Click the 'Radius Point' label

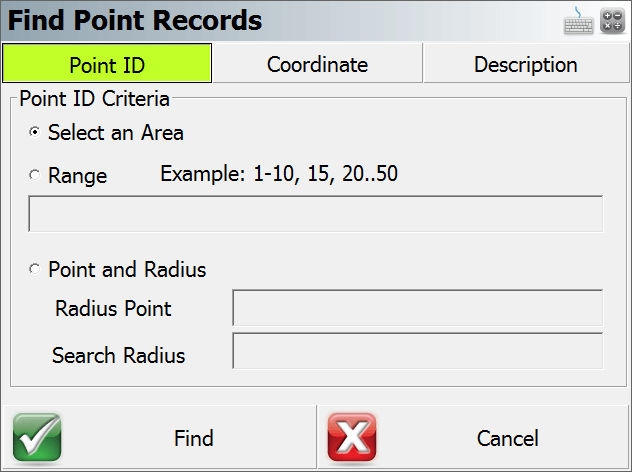113,308
